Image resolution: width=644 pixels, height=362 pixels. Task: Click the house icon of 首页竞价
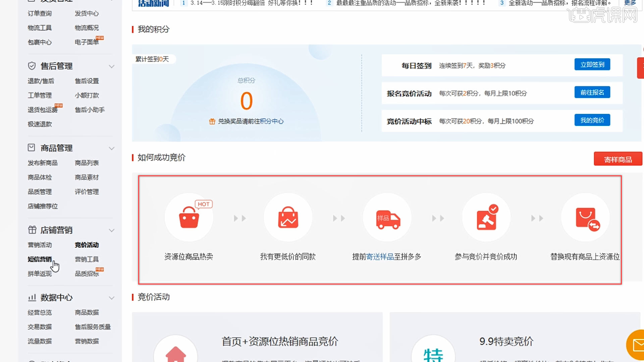click(x=175, y=354)
